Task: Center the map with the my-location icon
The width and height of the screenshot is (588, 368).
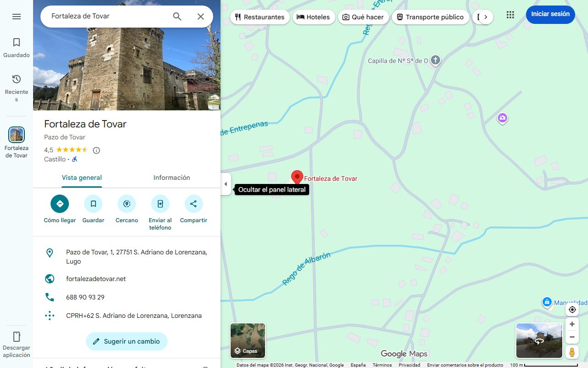Action: [572, 310]
